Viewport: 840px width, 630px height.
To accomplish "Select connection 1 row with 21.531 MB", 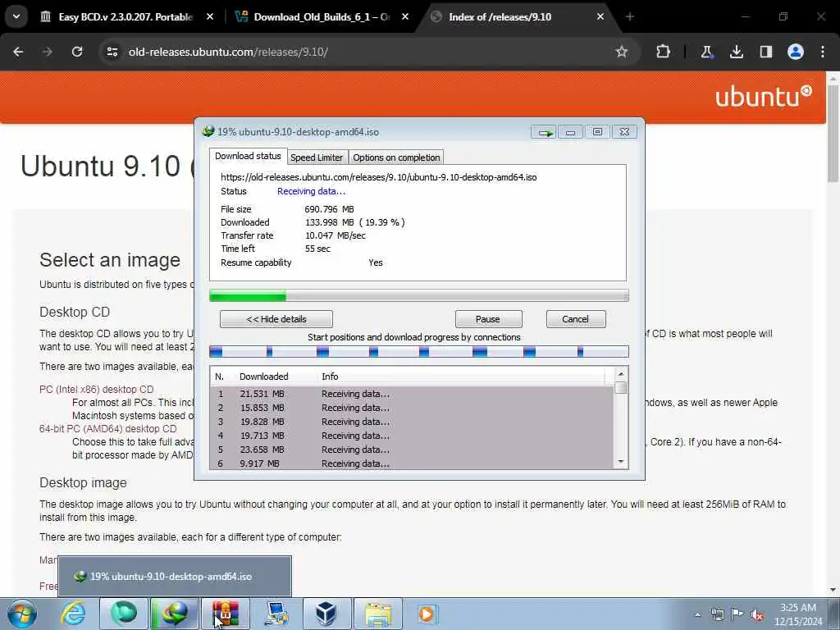I will click(x=413, y=394).
